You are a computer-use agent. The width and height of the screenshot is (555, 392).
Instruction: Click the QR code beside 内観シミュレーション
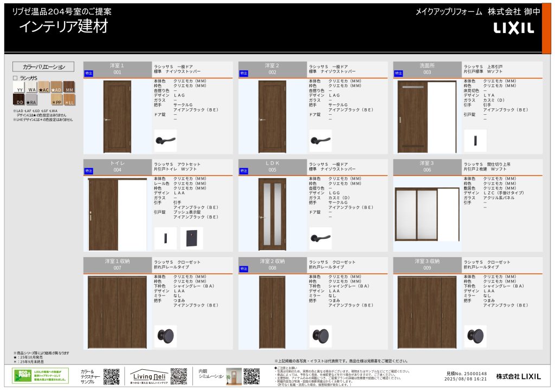click(x=251, y=376)
